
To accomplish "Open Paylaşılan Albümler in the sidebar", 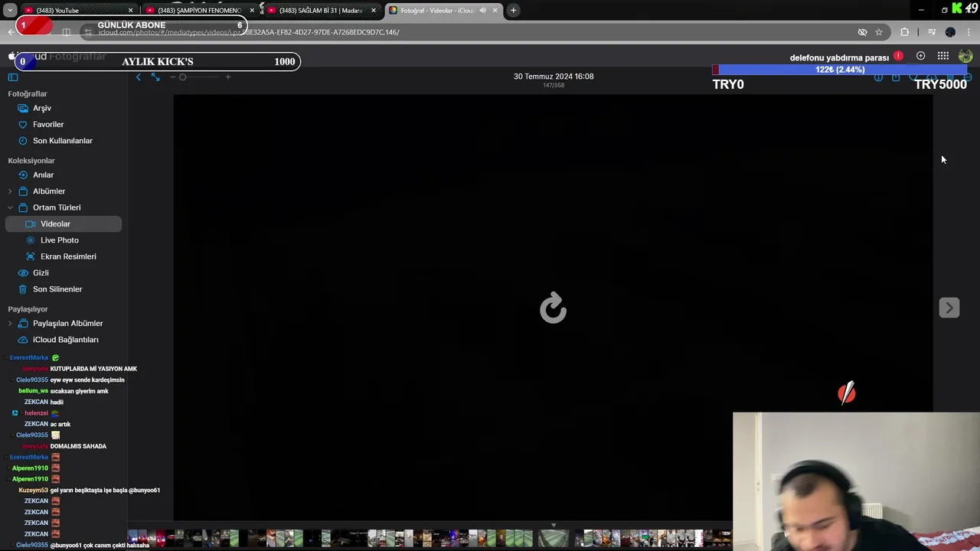I will pyautogui.click(x=67, y=324).
